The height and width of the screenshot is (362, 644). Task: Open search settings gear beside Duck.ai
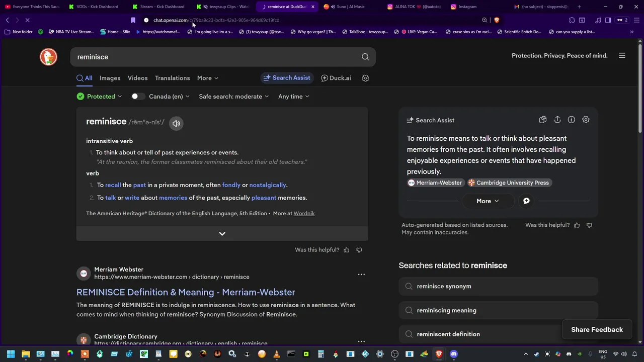pos(366,78)
